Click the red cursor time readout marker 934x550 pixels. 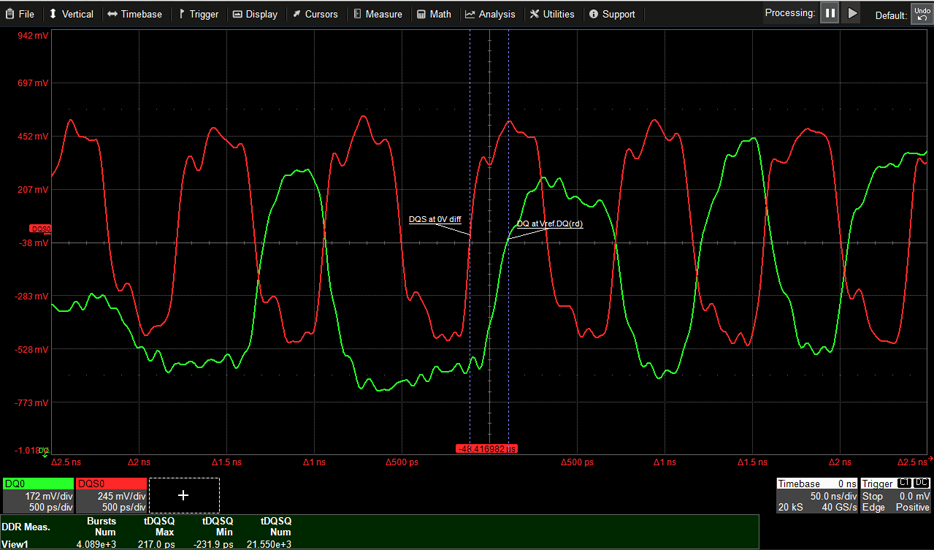pyautogui.click(x=487, y=449)
